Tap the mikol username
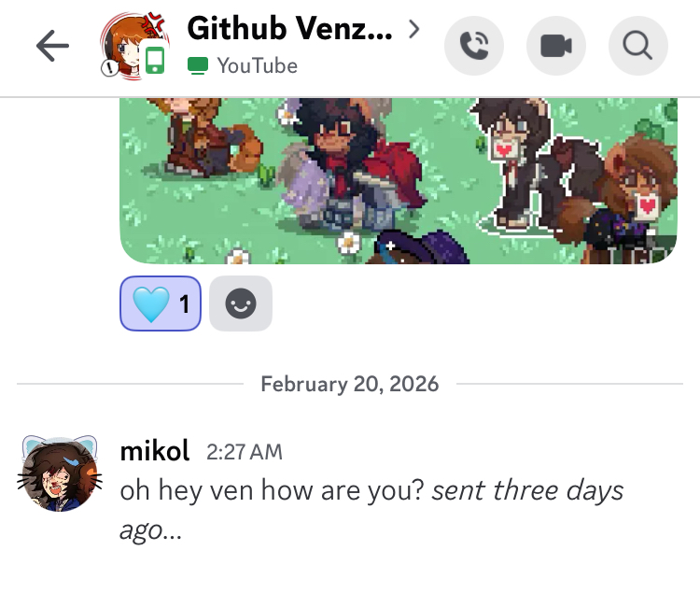The width and height of the screenshot is (700, 593). [155, 452]
